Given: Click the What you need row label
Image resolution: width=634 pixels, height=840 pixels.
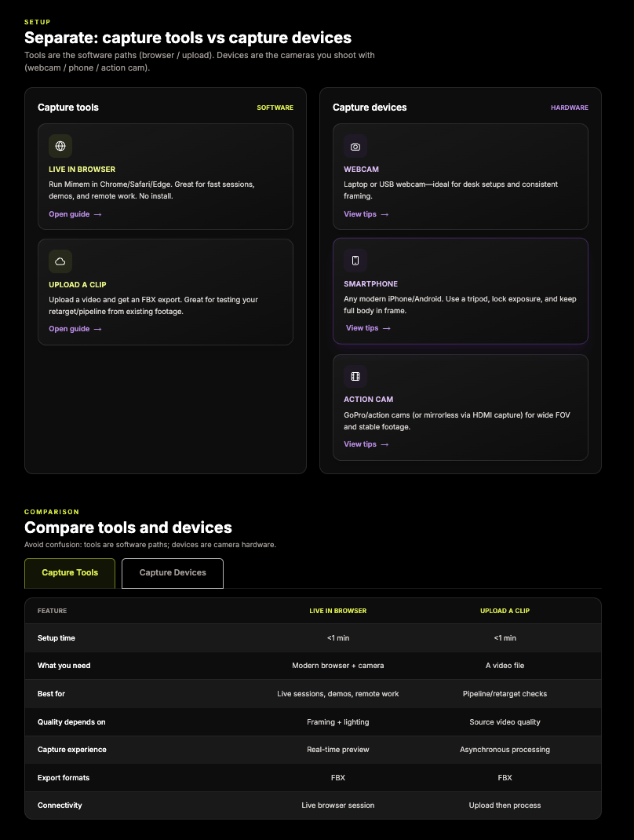Looking at the screenshot, I should (64, 666).
